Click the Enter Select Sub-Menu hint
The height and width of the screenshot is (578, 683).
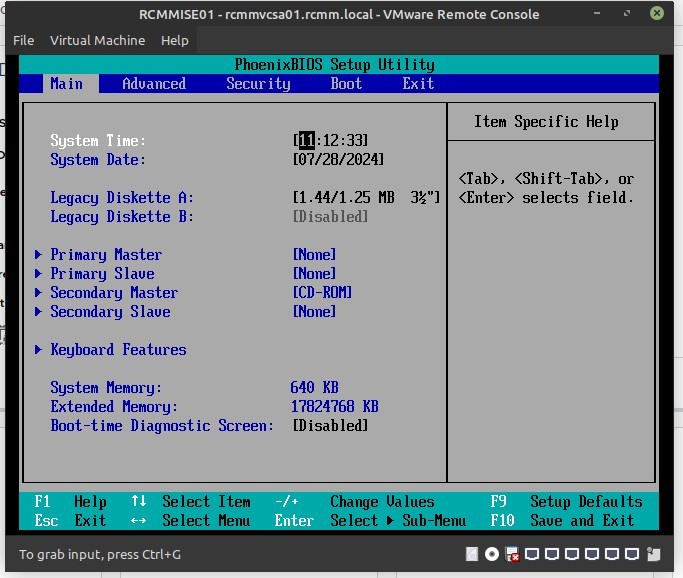pyautogui.click(x=370, y=521)
